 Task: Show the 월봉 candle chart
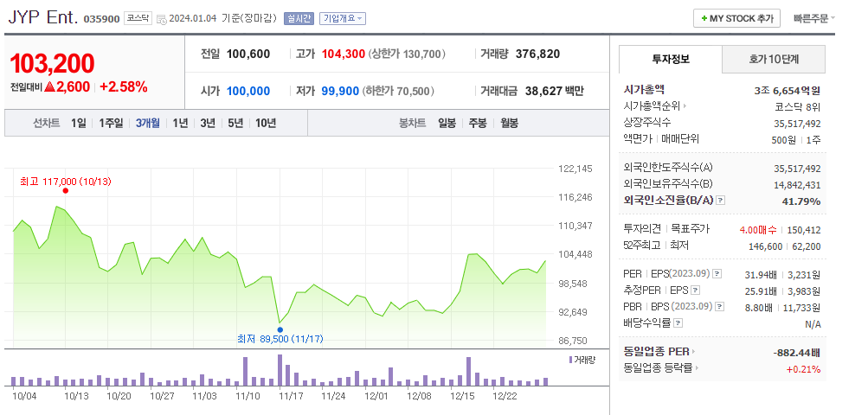pyautogui.click(x=509, y=123)
